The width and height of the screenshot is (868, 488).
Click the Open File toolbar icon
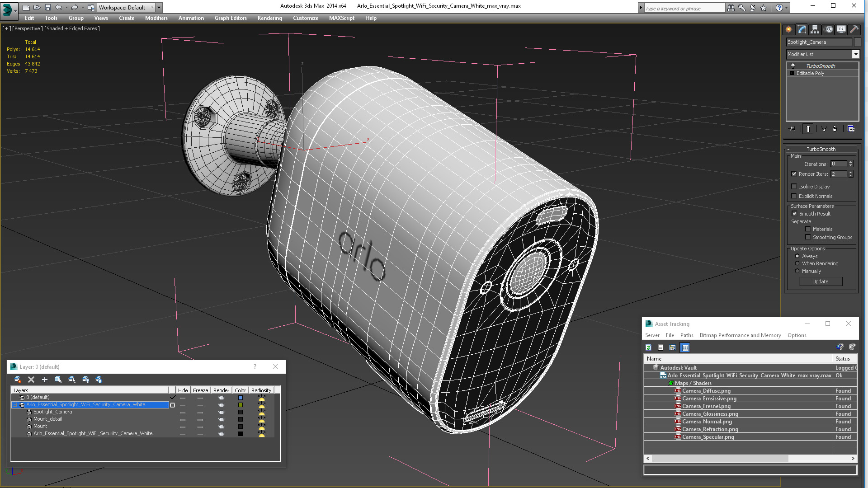37,7
